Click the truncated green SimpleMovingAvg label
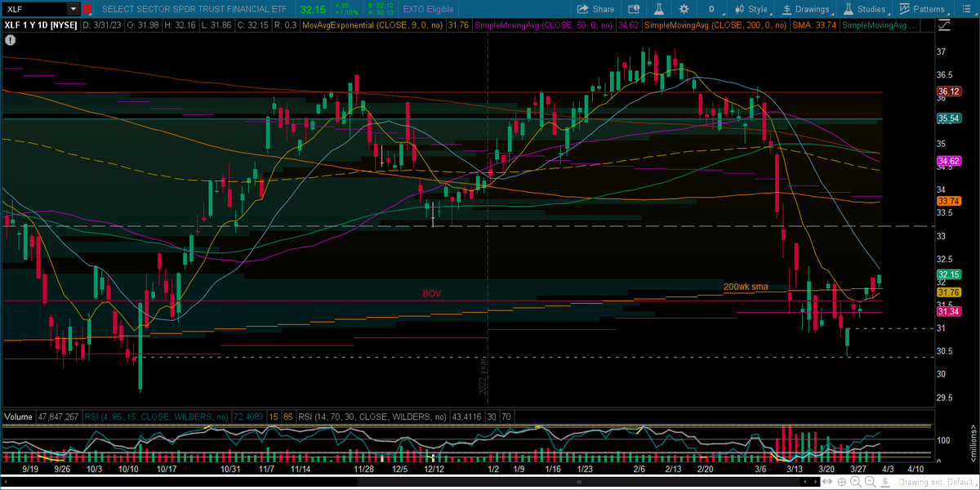Screen dimensions: 980x490 pos(879,25)
